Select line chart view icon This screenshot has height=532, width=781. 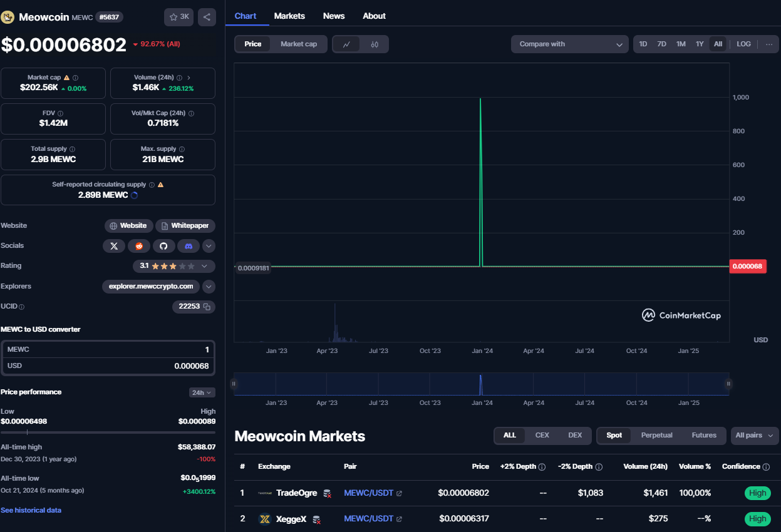[346, 44]
